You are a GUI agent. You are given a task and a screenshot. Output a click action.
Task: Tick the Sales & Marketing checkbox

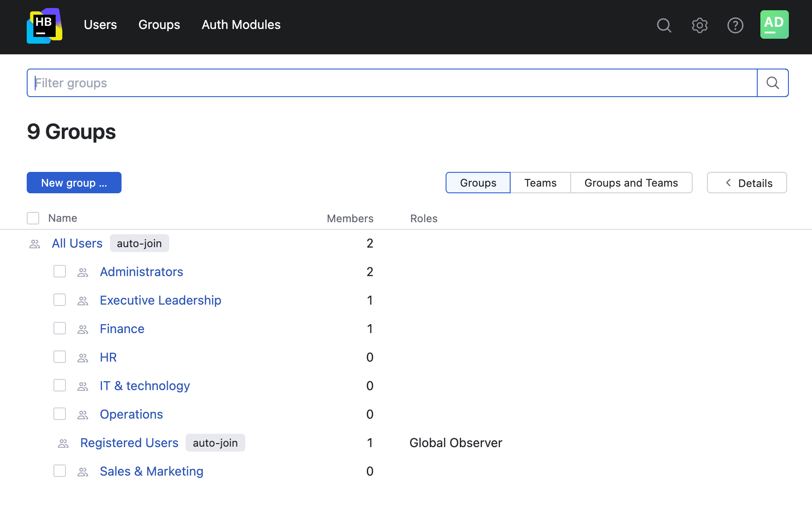60,471
